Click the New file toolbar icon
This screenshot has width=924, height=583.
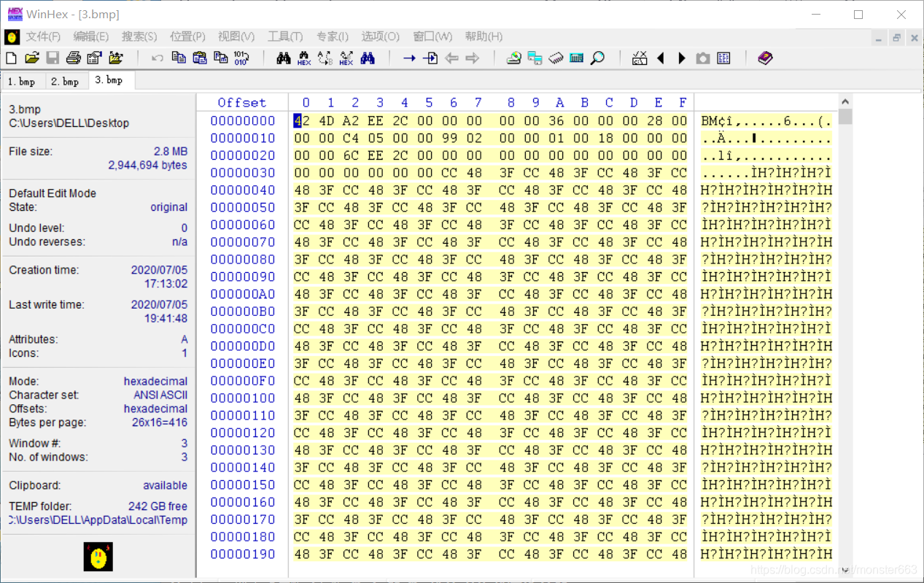coord(11,58)
